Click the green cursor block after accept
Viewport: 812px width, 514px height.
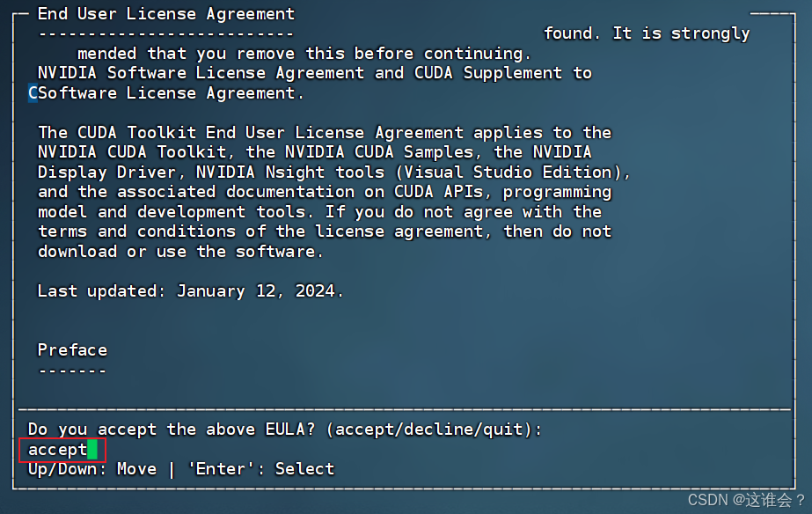tap(92, 449)
